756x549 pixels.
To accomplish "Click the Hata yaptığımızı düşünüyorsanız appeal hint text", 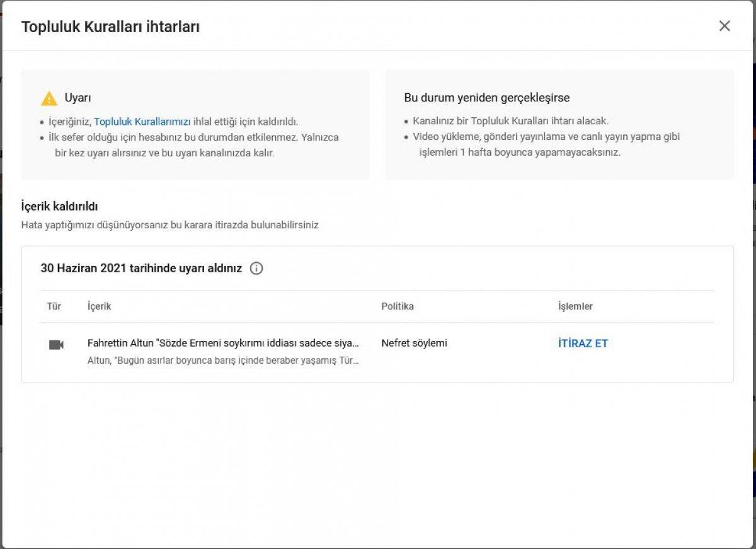I will pyautogui.click(x=169, y=225).
